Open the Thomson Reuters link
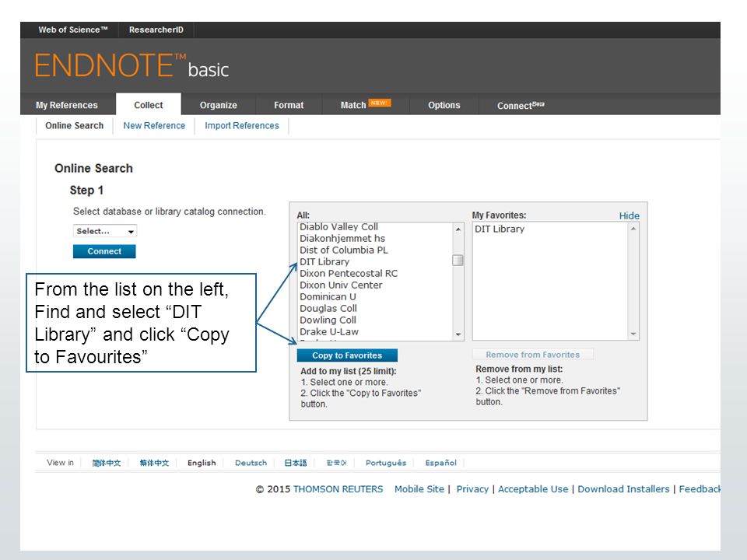The width and height of the screenshot is (747, 560). point(338,489)
